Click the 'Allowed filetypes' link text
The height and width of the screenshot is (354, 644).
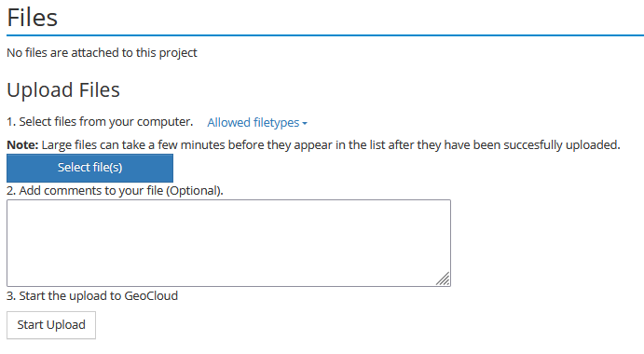pyautogui.click(x=253, y=122)
